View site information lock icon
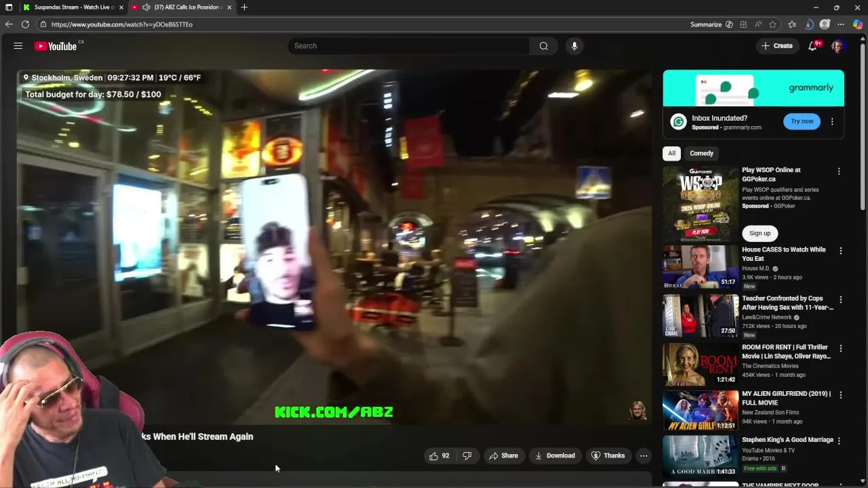 [x=43, y=24]
